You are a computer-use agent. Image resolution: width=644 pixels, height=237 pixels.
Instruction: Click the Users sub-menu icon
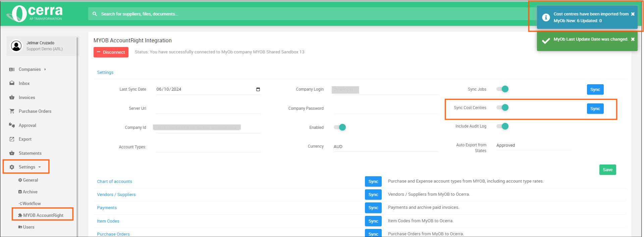(20, 227)
